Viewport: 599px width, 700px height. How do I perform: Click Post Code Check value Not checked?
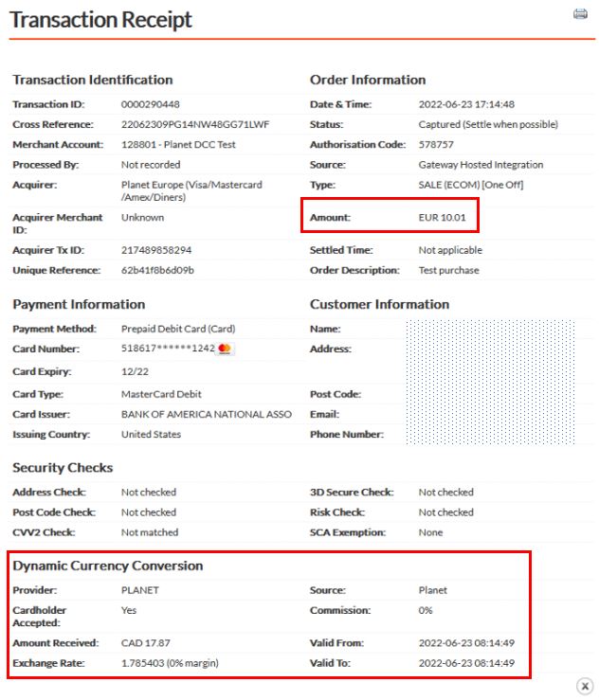(x=149, y=512)
